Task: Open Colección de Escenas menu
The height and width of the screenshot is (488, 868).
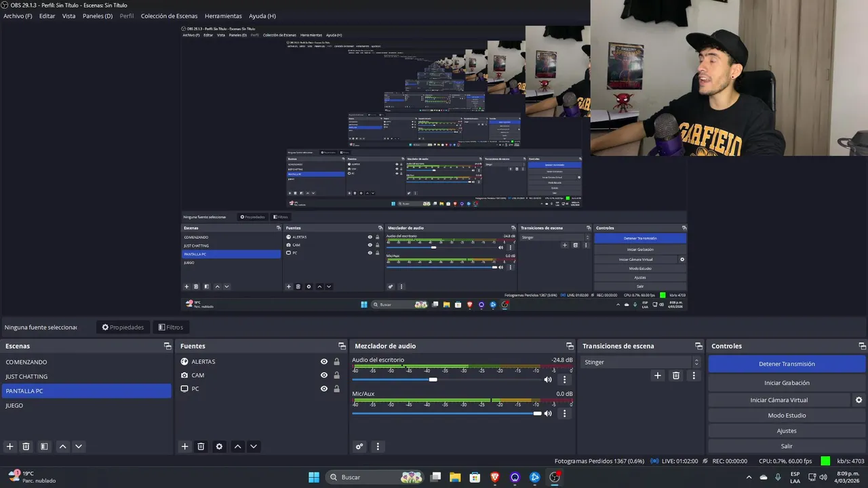Action: click(x=170, y=16)
